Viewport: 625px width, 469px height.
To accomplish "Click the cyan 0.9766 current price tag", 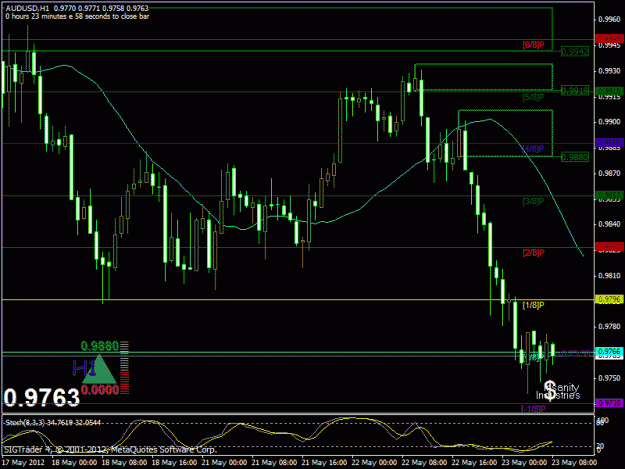I will 609,351.
